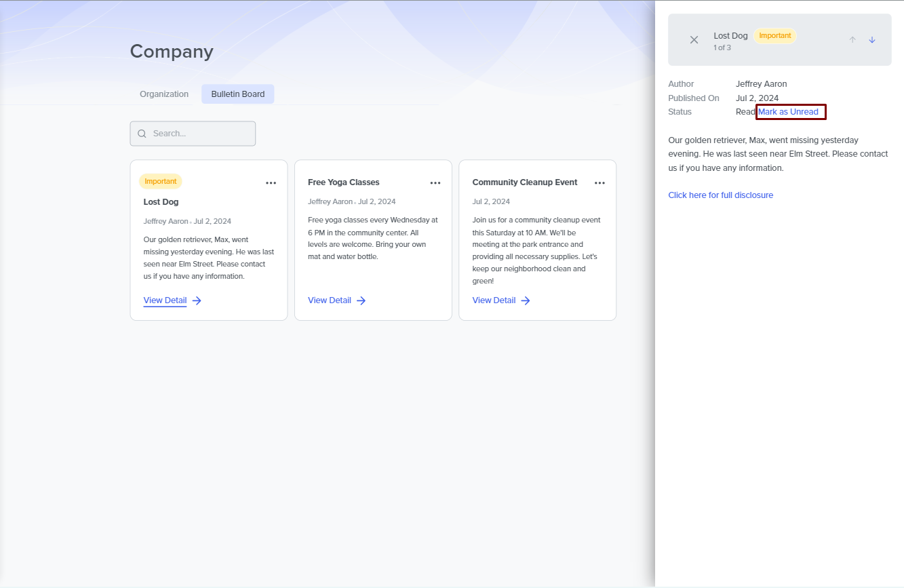Open View Detail for Free Yoga Classes
The height and width of the screenshot is (588, 904).
(x=330, y=300)
